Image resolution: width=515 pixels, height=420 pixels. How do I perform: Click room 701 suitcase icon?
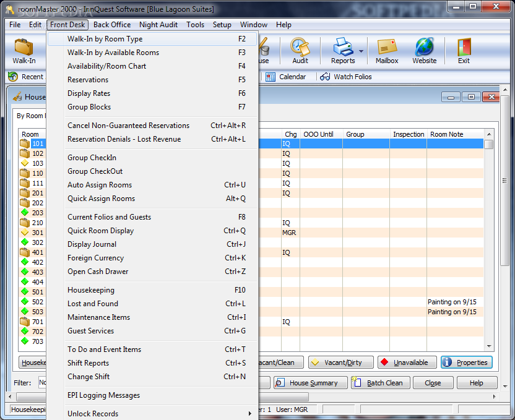(x=25, y=321)
